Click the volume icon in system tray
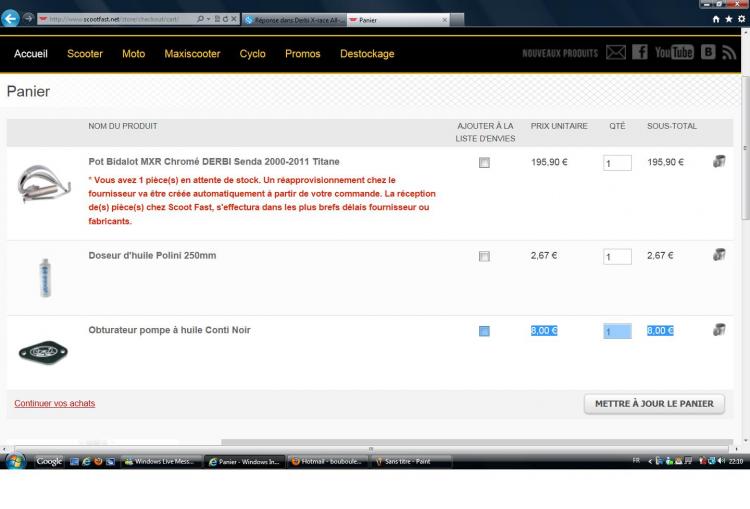Image resolution: width=750 pixels, height=509 pixels. coord(721,461)
